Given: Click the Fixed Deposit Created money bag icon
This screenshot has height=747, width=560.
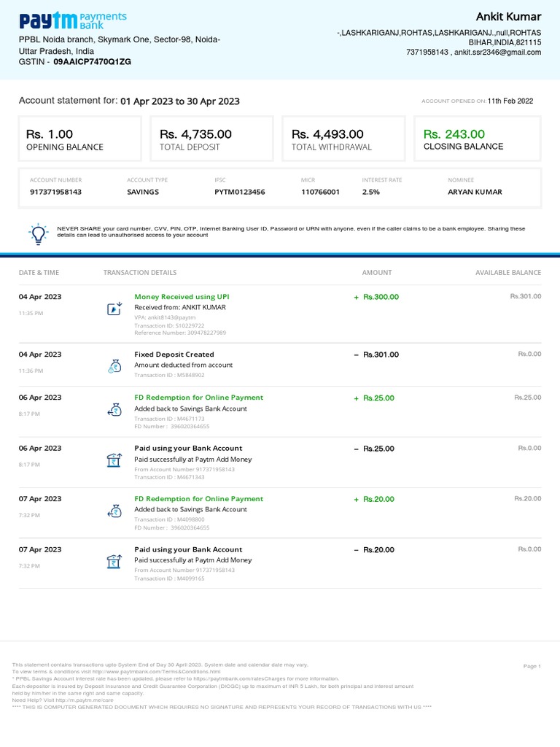Looking at the screenshot, I should pos(114,366).
